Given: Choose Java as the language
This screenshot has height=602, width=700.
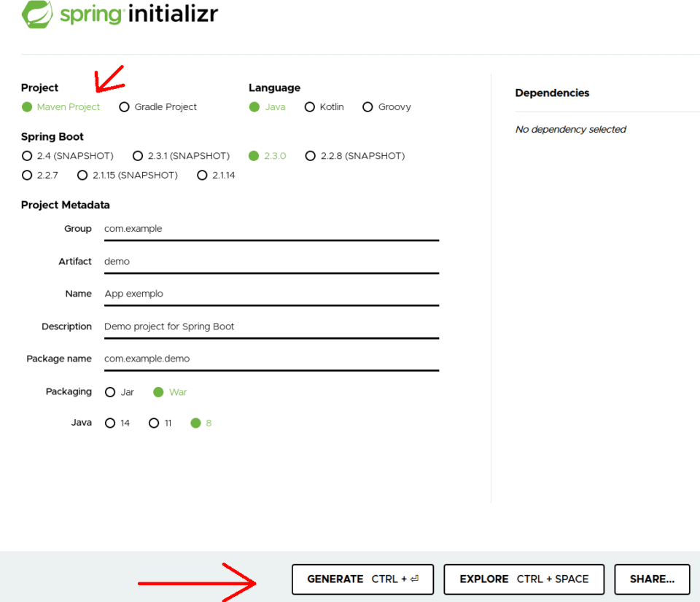Looking at the screenshot, I should tap(268, 107).
